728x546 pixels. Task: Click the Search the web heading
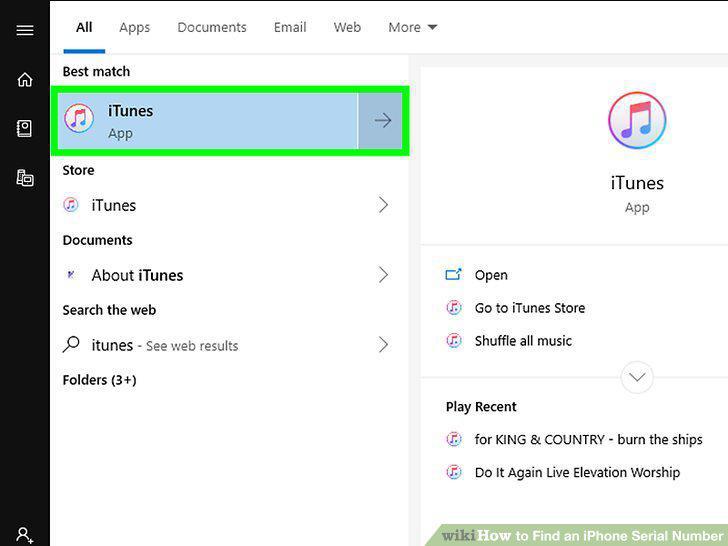point(109,310)
